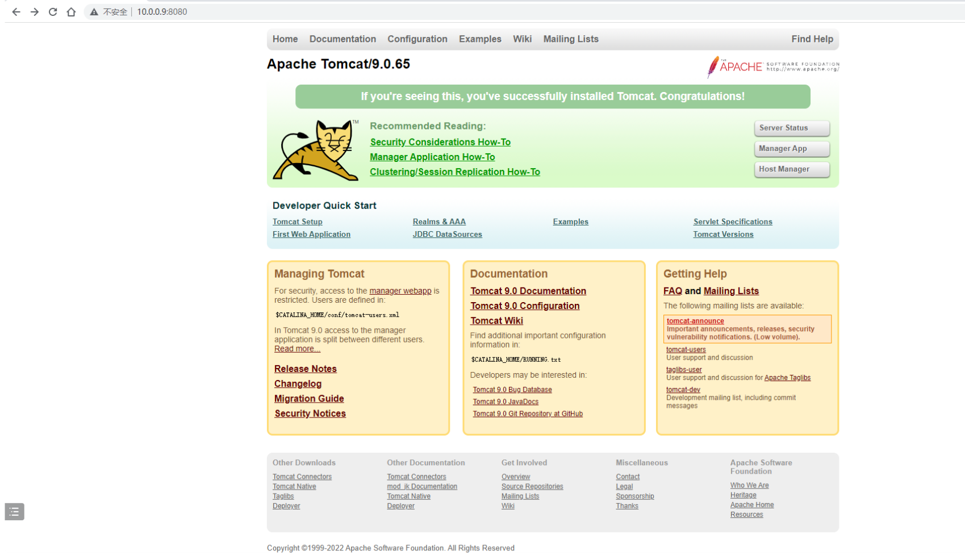The height and width of the screenshot is (560, 965).
Task: Click the browser forward arrow
Action: click(x=35, y=12)
